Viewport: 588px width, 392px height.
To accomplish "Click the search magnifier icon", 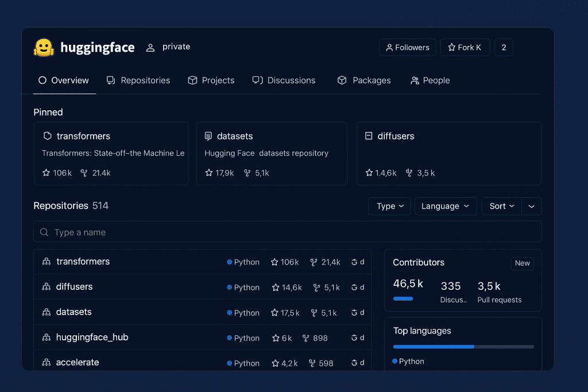I will pyautogui.click(x=44, y=232).
